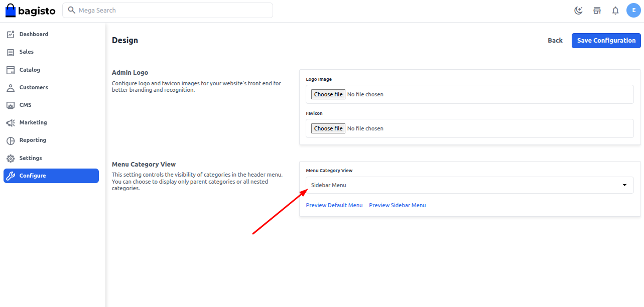
Task: Open the notifications bell
Action: pyautogui.click(x=615, y=10)
